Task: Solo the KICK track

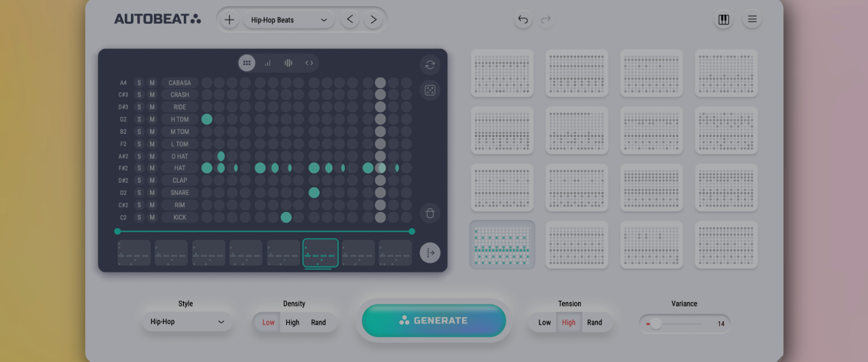Action: click(139, 217)
